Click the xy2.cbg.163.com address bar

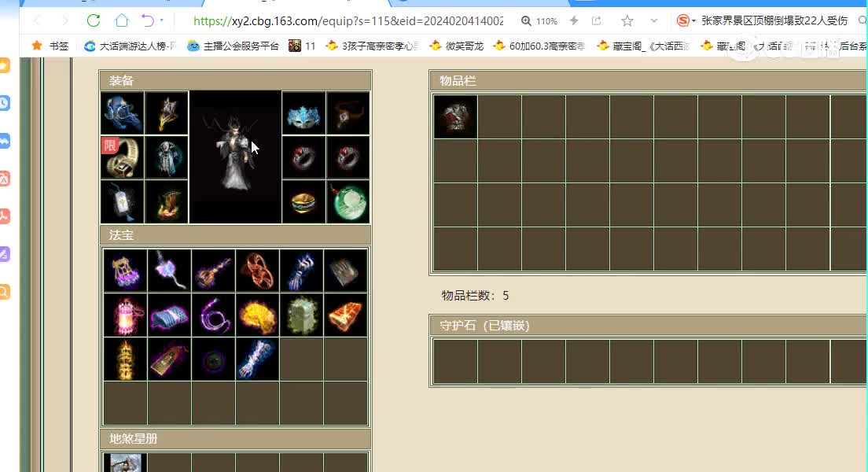(348, 21)
